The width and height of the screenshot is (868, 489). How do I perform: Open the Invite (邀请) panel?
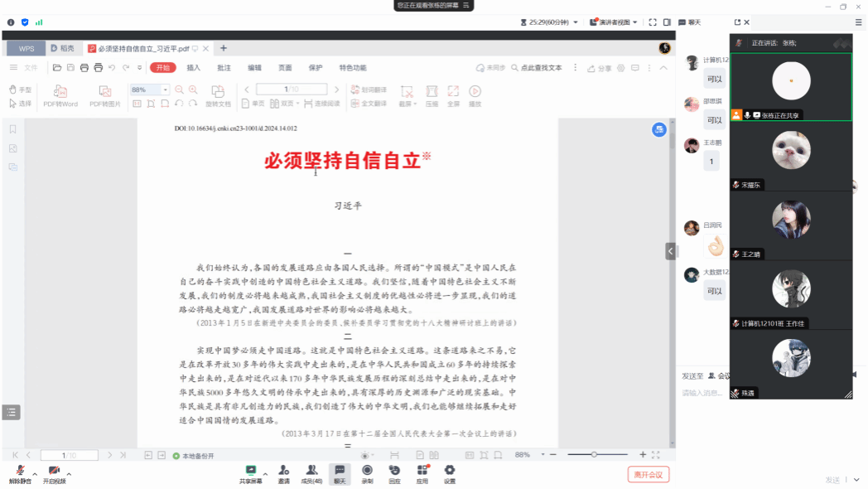(x=284, y=471)
